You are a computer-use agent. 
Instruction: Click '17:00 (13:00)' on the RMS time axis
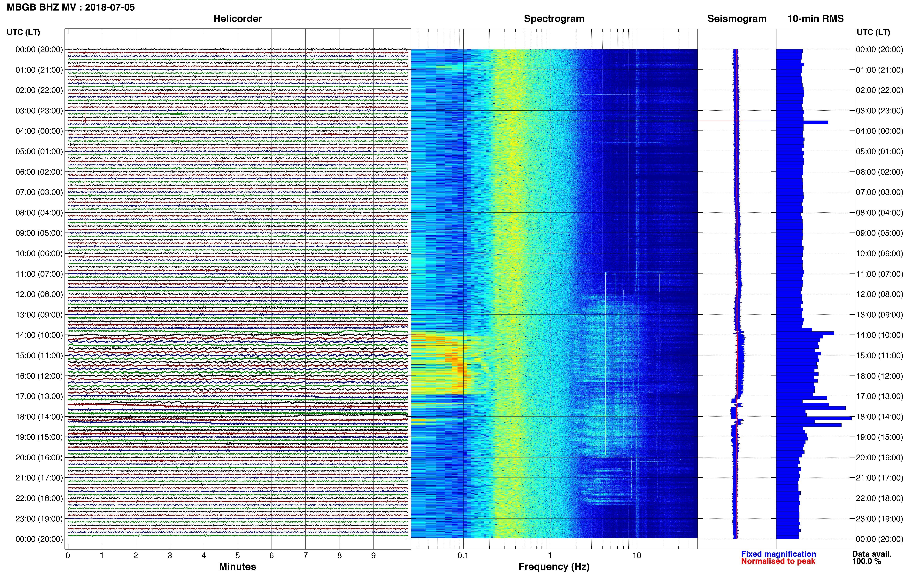coord(879,396)
